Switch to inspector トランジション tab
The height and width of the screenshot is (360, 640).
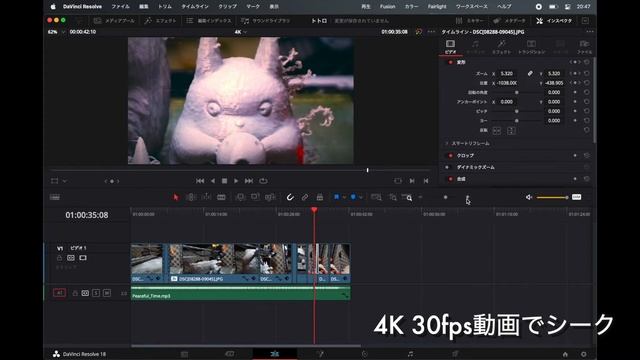pyautogui.click(x=531, y=47)
